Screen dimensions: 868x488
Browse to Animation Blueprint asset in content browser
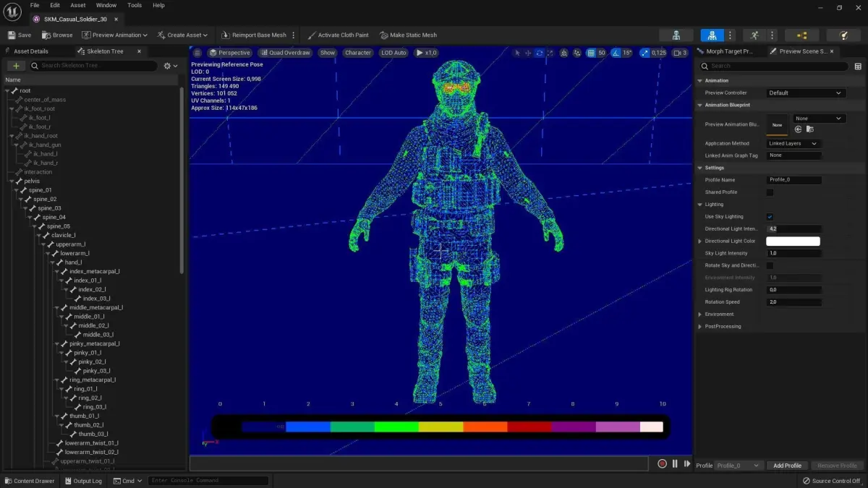[809, 129]
